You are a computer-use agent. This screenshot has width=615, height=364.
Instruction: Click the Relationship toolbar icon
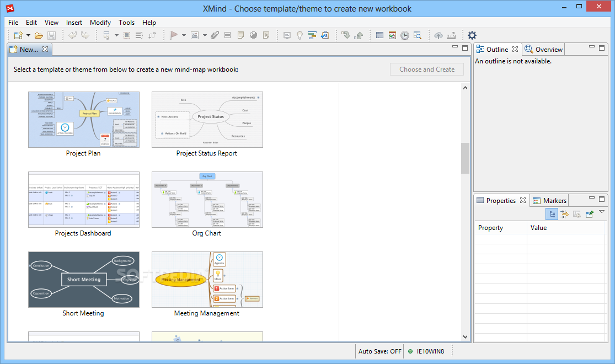coord(152,35)
